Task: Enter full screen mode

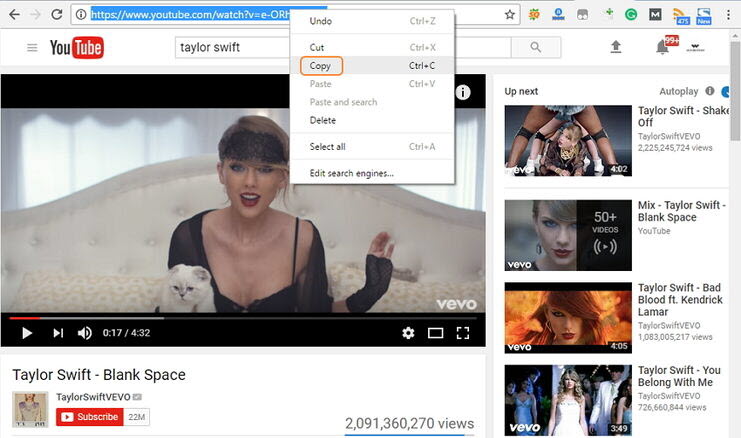Action: coord(463,333)
